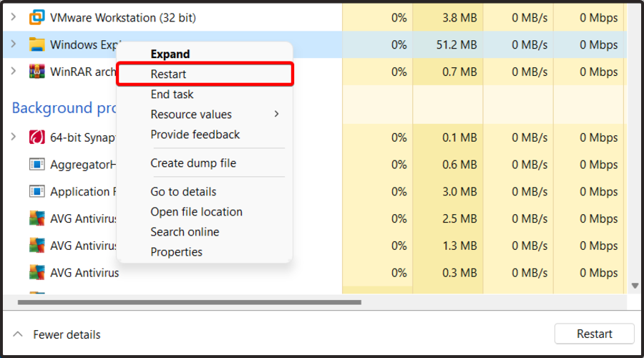Screen dimensions: 644x358
Task: Expand the 64-bit Synaptics process tree
Action: pyautogui.click(x=13, y=137)
